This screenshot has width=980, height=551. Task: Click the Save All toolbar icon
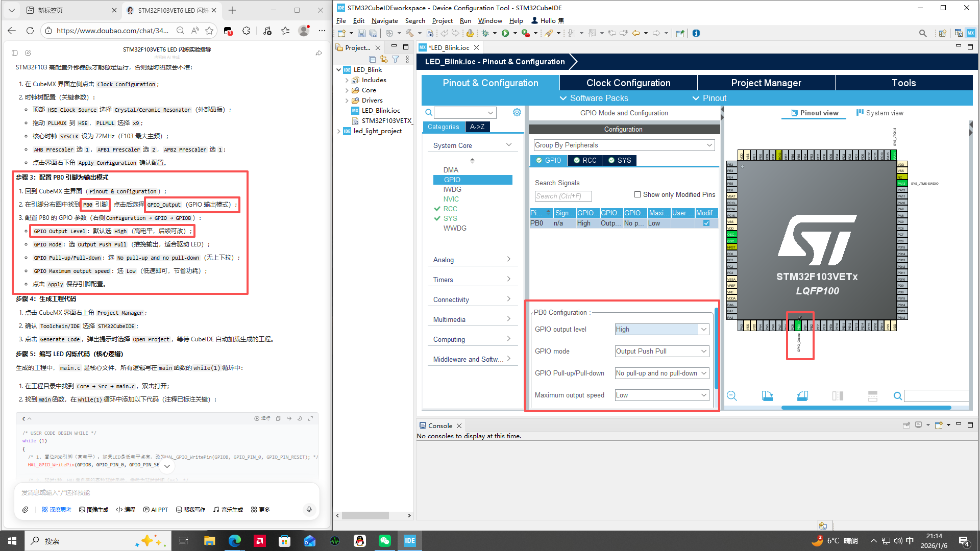point(373,34)
